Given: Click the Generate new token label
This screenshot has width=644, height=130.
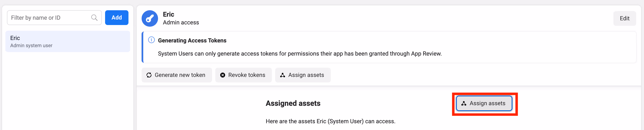Looking at the screenshot, I should [180, 75].
